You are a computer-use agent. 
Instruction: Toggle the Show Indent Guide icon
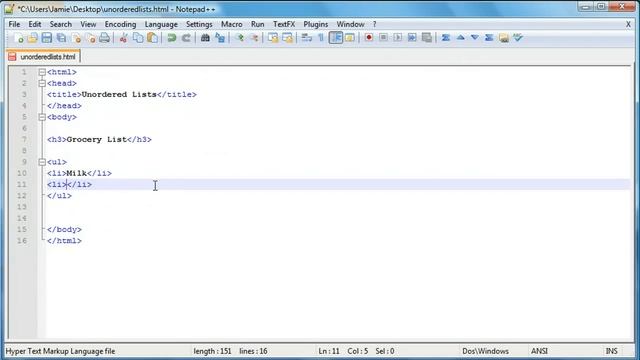pyautogui.click(x=336, y=38)
